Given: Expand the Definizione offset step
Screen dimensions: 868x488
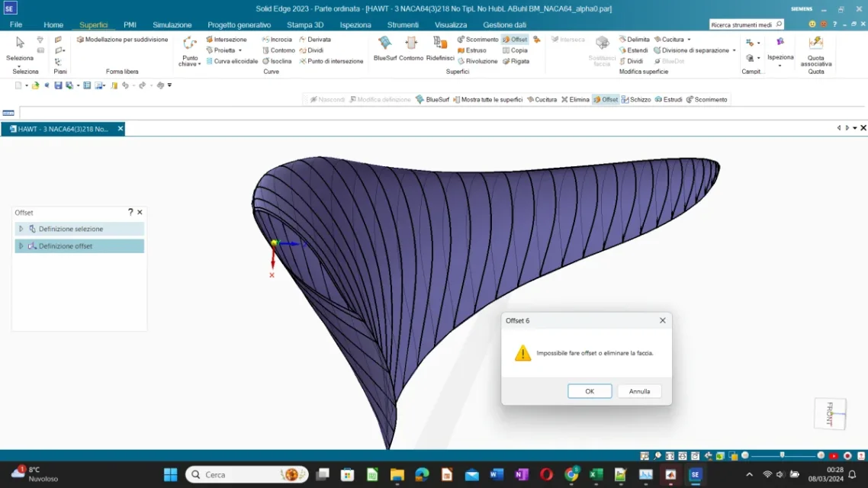Looking at the screenshot, I should (21, 246).
